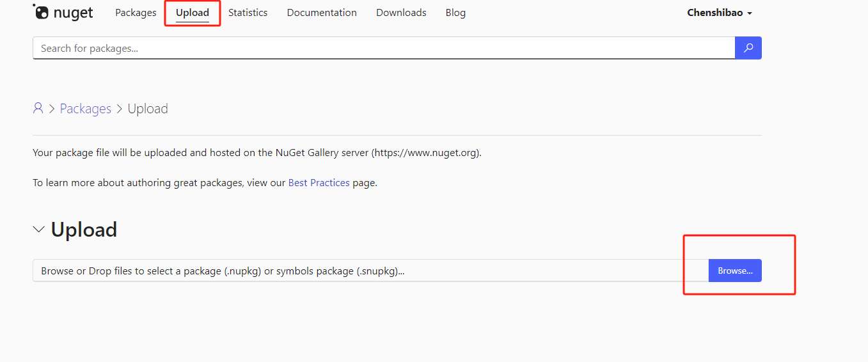
Task: Collapse the Upload section chevron
Action: [x=39, y=230]
